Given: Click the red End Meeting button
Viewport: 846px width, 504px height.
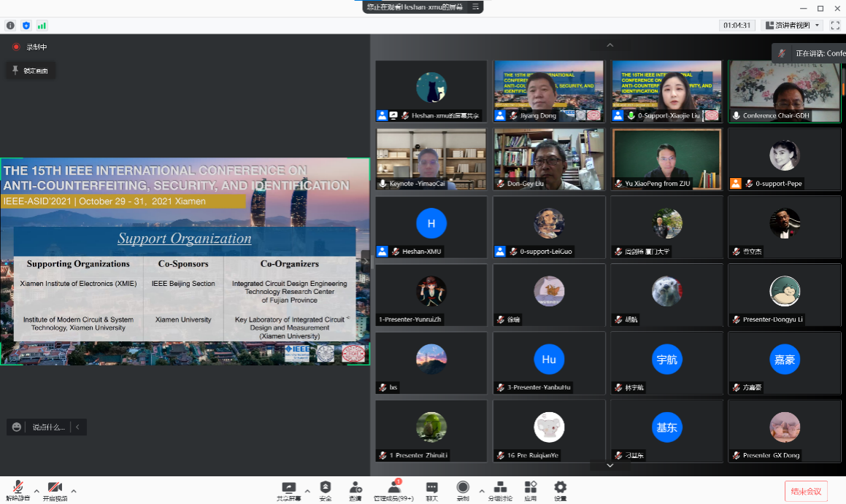Looking at the screenshot, I should click(x=806, y=492).
